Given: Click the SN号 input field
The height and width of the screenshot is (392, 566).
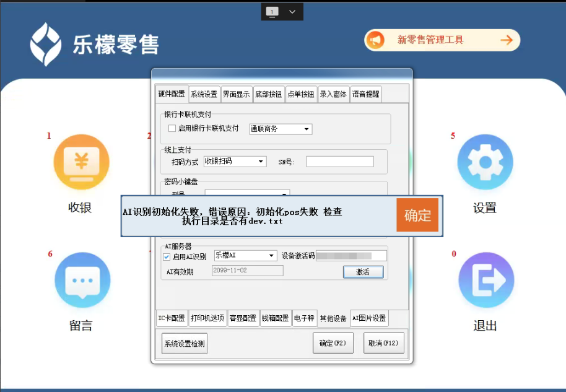Looking at the screenshot, I should [340, 162].
